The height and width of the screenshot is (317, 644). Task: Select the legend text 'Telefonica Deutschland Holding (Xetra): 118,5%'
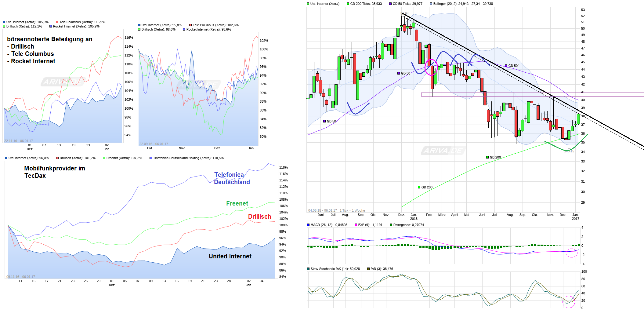pyautogui.click(x=188, y=158)
